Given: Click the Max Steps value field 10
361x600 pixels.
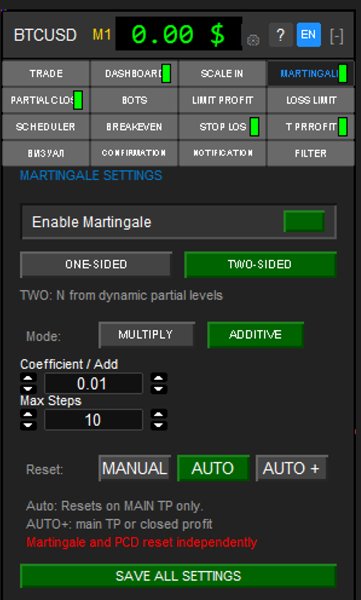Looking at the screenshot, I should pyautogui.click(x=93, y=420).
